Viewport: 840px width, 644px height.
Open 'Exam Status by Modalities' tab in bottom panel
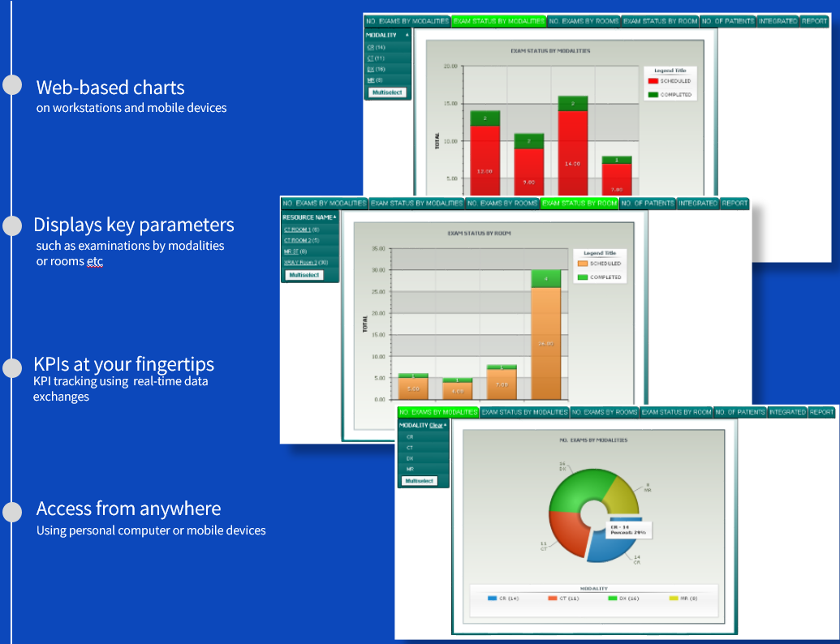coord(524,412)
